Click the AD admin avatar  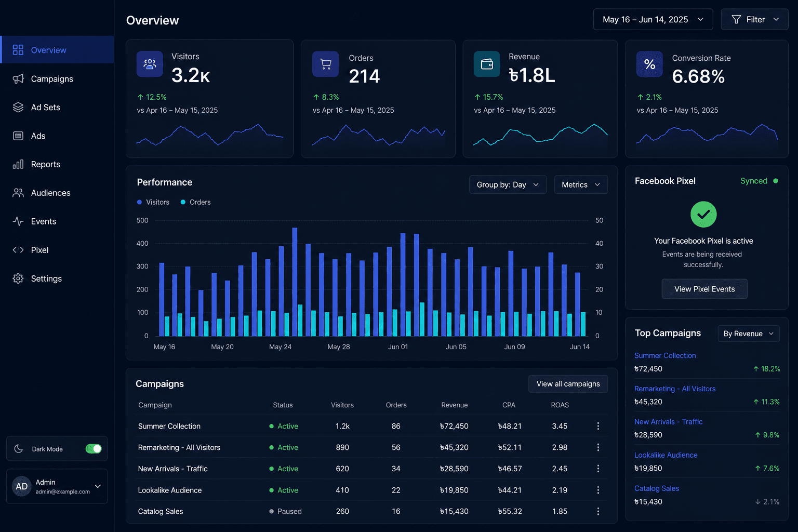[22, 486]
